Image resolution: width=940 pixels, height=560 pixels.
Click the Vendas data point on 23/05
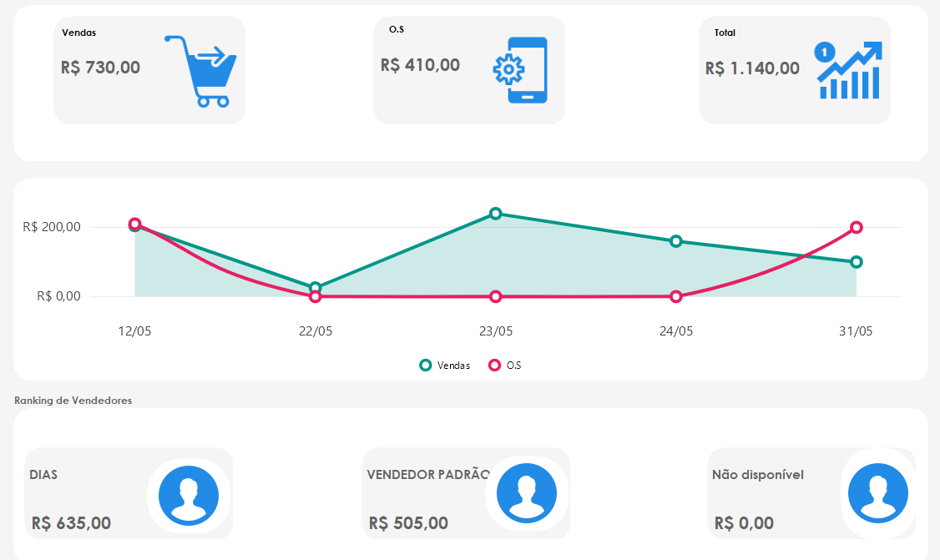[496, 214]
